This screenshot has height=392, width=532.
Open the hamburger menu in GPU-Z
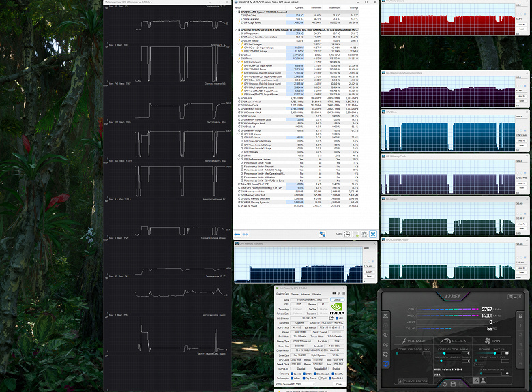point(344,293)
